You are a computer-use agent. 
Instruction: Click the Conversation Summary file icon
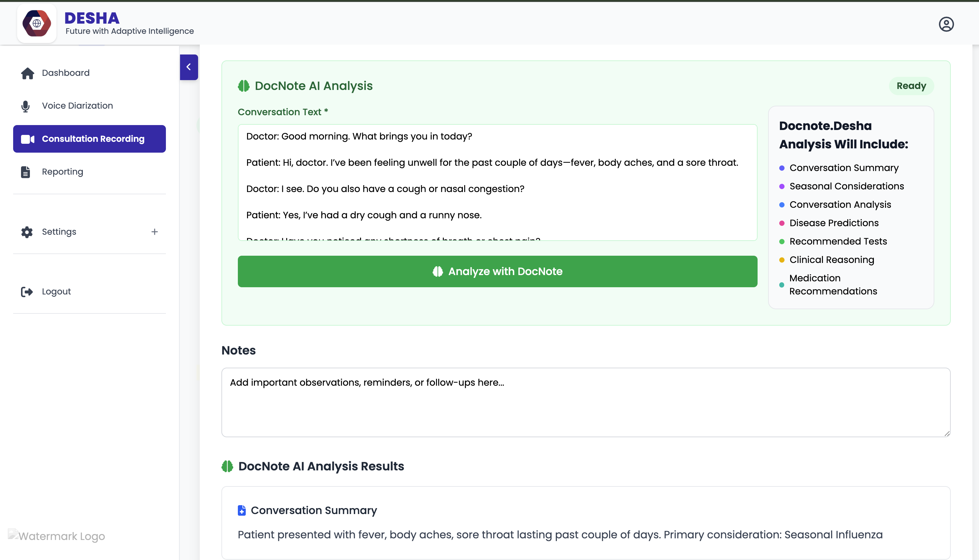pyautogui.click(x=242, y=510)
